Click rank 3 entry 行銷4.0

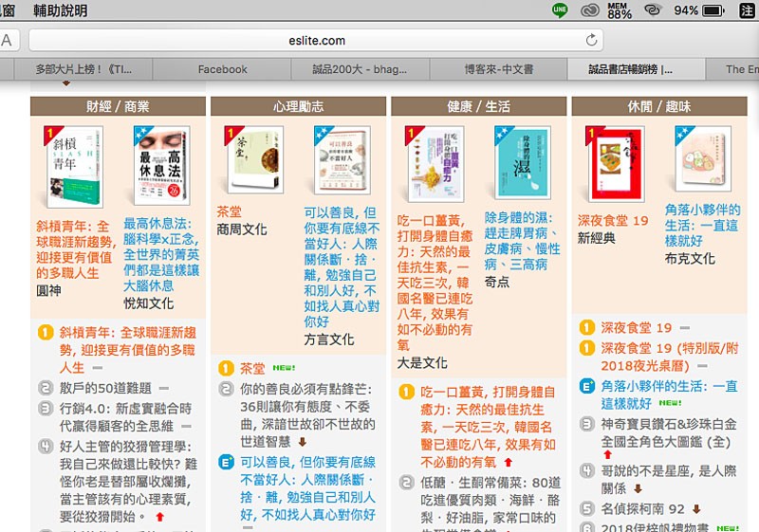click(125, 417)
